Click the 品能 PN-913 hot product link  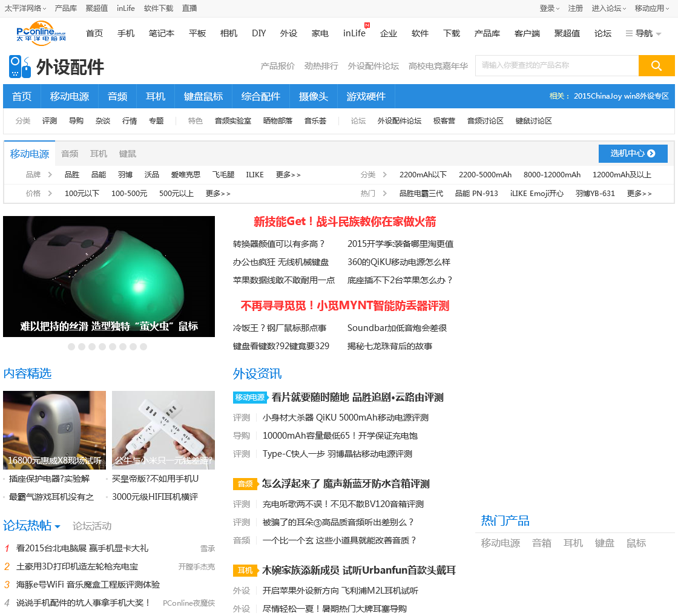tap(476, 193)
